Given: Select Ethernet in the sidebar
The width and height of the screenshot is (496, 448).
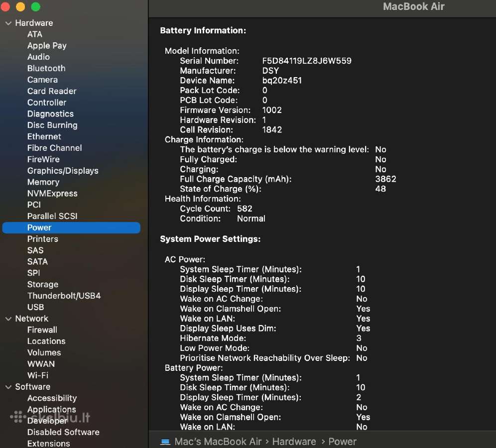Looking at the screenshot, I should click(x=44, y=136).
